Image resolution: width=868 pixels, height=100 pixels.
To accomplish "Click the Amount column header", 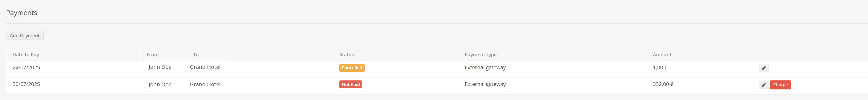I will click(662, 55).
